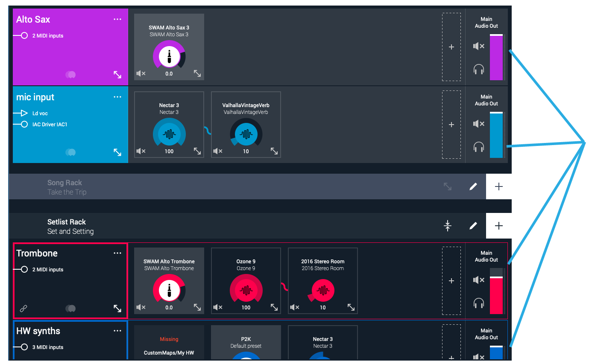Click the '3 MIDI inputs' label on HW synths

tap(48, 347)
